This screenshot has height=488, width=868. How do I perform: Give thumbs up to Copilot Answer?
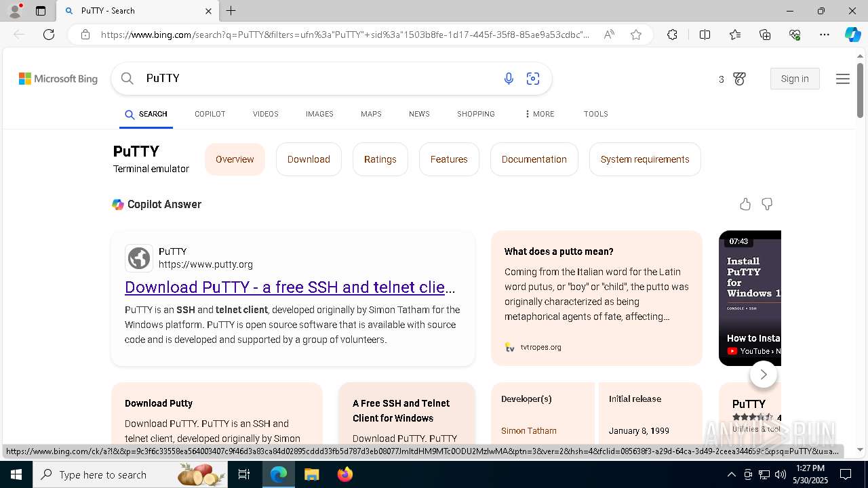pyautogui.click(x=745, y=204)
